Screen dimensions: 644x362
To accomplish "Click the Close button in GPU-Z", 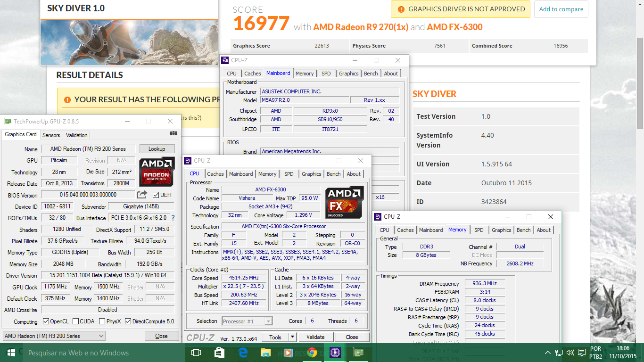I will pos(161,336).
